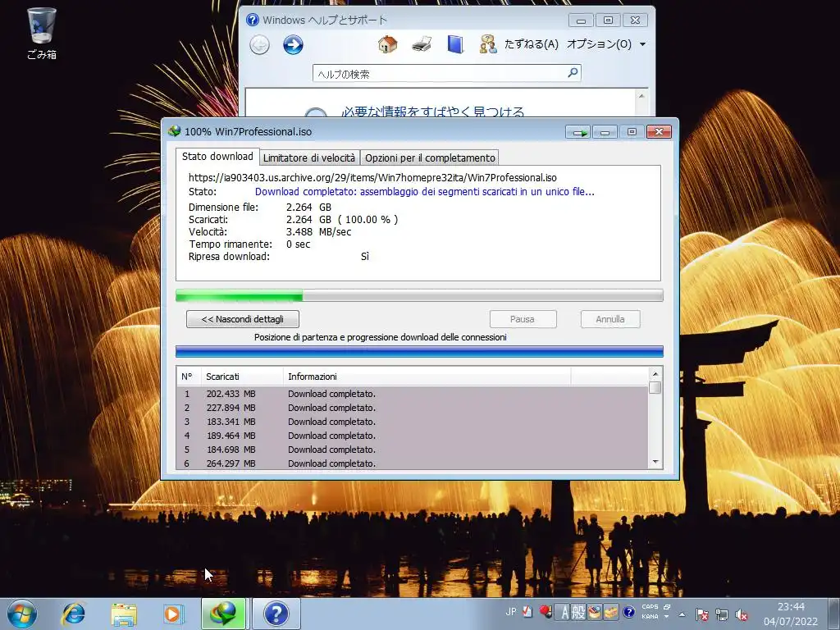840x630 pixels.
Task: Open Windows Media Player from the taskbar
Action: [x=173, y=614]
